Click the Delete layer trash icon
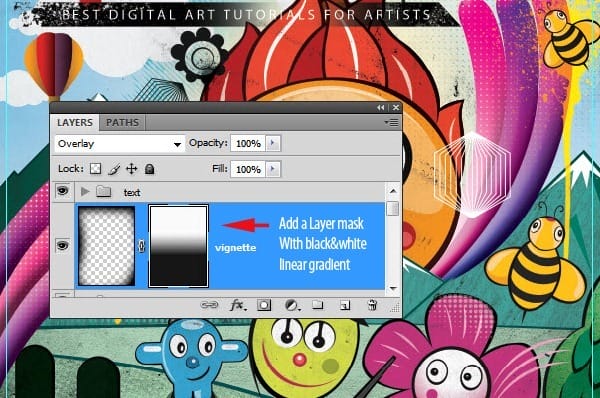The image size is (600, 398). 372,305
